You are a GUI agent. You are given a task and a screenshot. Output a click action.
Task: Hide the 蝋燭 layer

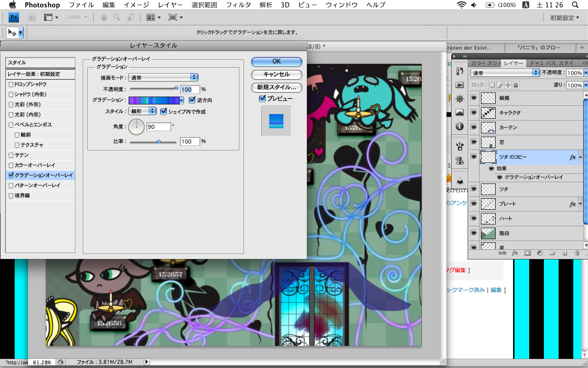coord(474,98)
